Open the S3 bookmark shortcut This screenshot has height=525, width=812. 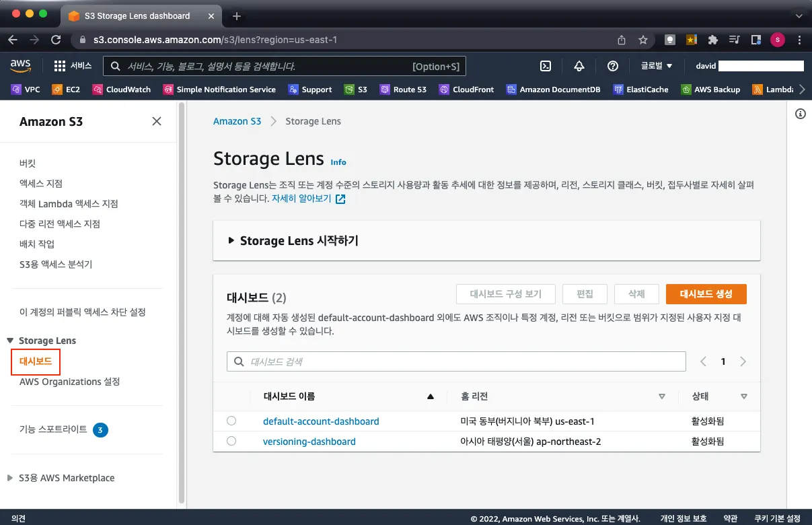(355, 89)
